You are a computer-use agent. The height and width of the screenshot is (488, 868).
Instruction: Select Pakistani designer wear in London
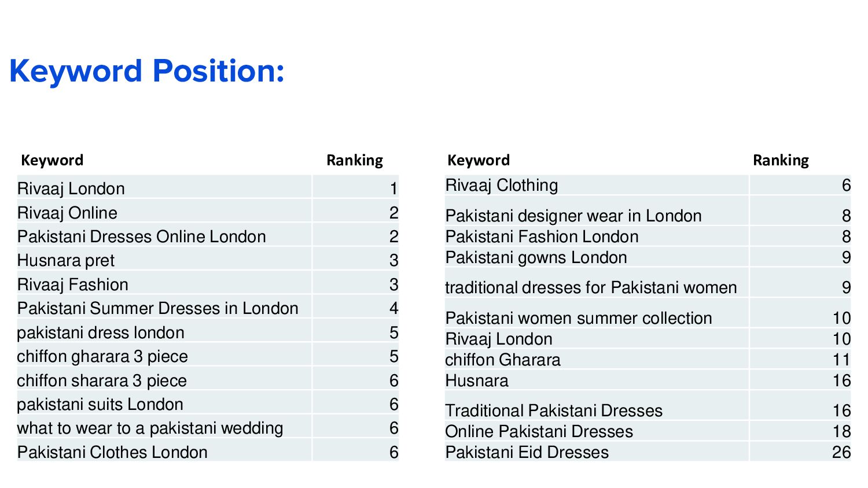(x=573, y=216)
